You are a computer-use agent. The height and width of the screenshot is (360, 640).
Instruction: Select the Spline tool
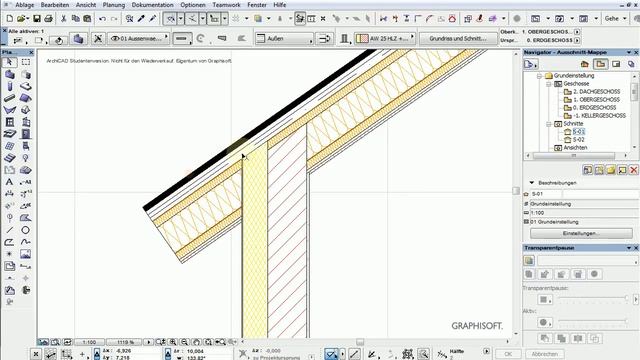point(25,242)
